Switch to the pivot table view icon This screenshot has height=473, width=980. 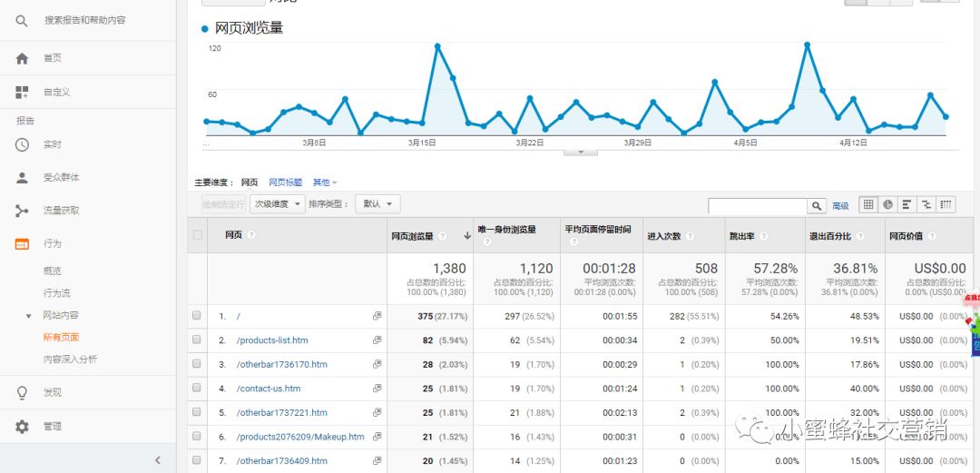(x=946, y=204)
